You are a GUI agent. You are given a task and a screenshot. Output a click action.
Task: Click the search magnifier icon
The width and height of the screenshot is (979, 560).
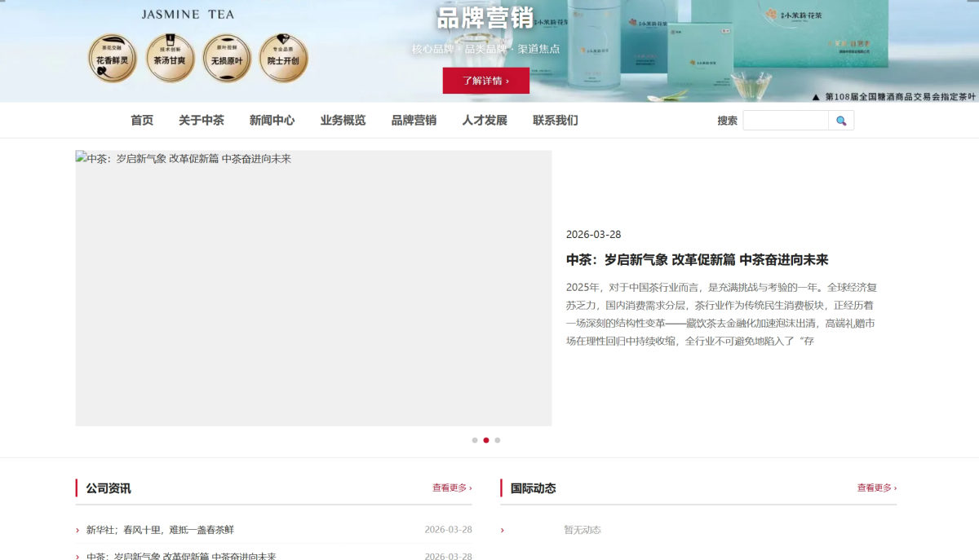click(841, 121)
